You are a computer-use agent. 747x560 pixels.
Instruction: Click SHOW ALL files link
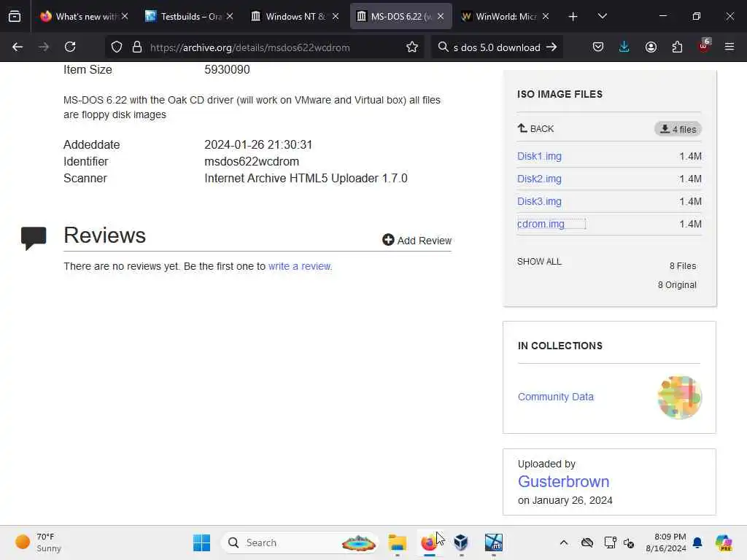click(539, 262)
